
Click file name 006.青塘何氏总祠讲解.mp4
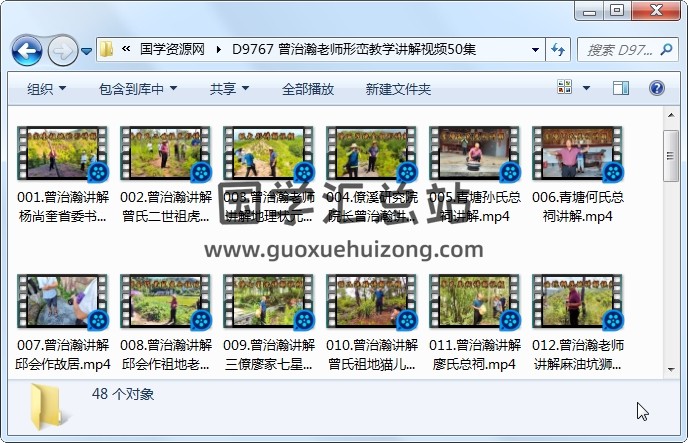578,207
